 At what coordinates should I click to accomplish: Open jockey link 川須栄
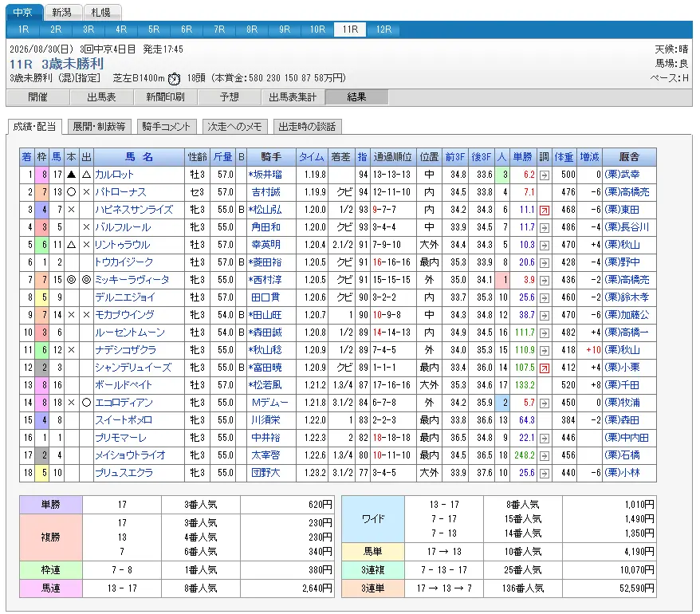tap(266, 420)
